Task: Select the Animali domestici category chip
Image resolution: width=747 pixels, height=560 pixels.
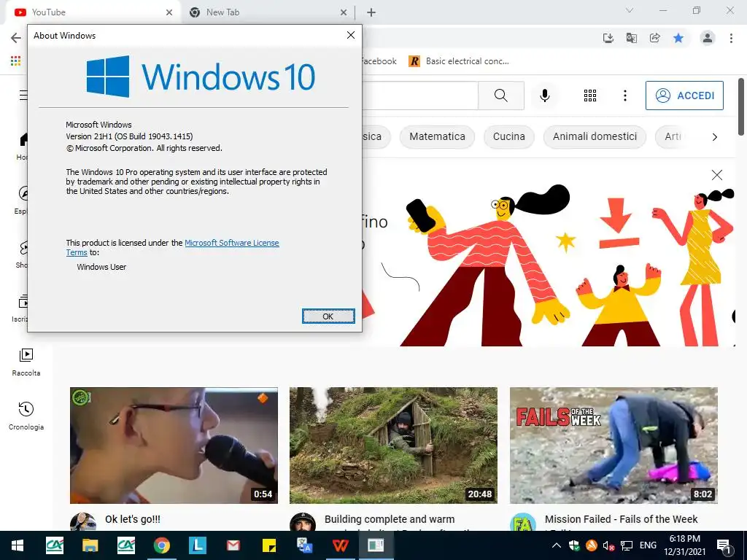Action: (595, 136)
